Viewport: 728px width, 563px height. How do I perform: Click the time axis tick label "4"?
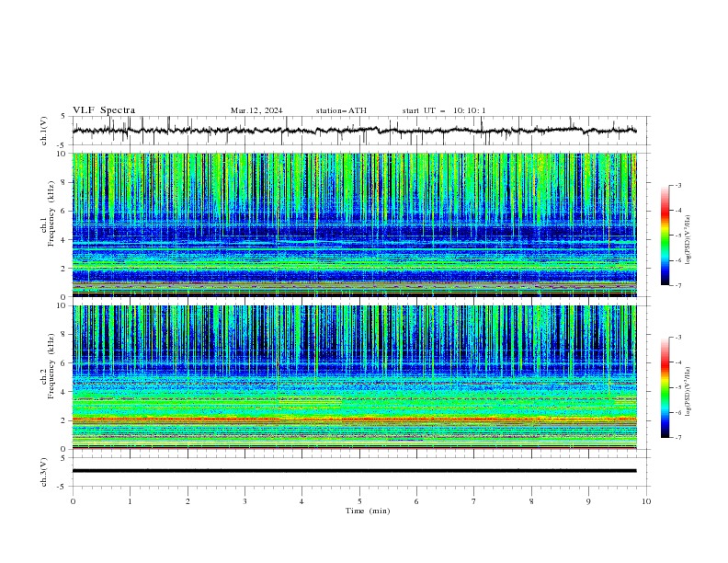[x=301, y=501]
